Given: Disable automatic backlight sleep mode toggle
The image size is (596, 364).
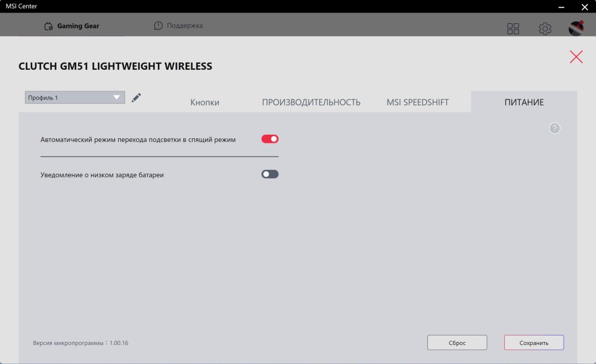Looking at the screenshot, I should coord(270,139).
